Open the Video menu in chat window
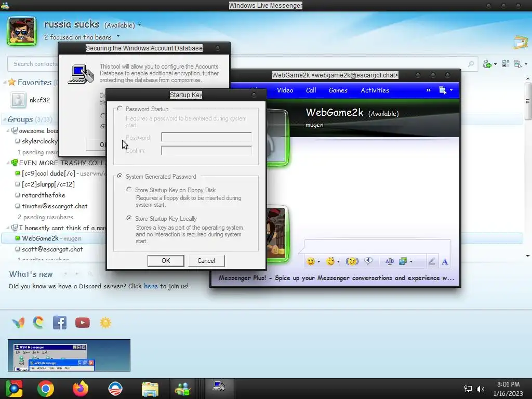 tap(285, 90)
